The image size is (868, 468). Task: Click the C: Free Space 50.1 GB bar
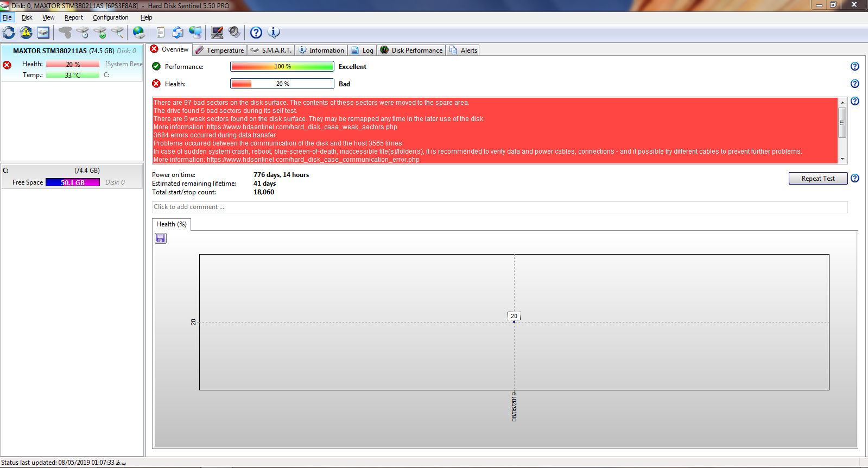click(x=73, y=182)
